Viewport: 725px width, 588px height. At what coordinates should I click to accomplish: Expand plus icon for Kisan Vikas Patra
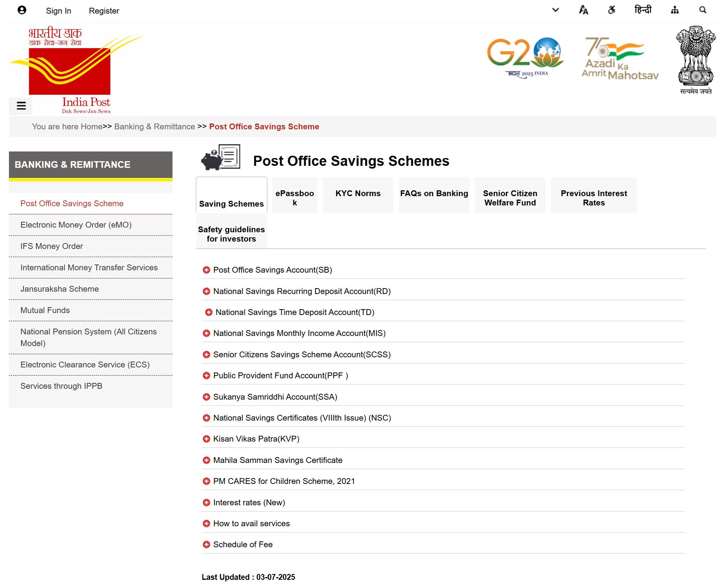click(x=206, y=439)
